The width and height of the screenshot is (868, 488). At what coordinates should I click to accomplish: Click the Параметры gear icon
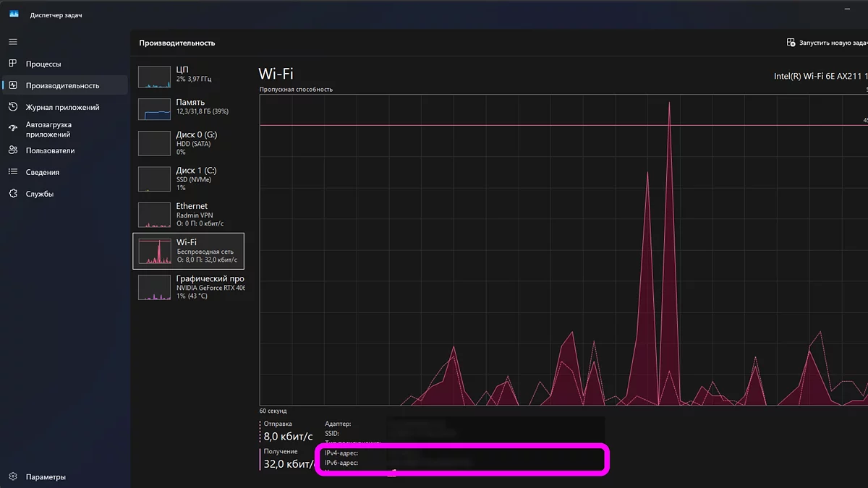pos(13,476)
